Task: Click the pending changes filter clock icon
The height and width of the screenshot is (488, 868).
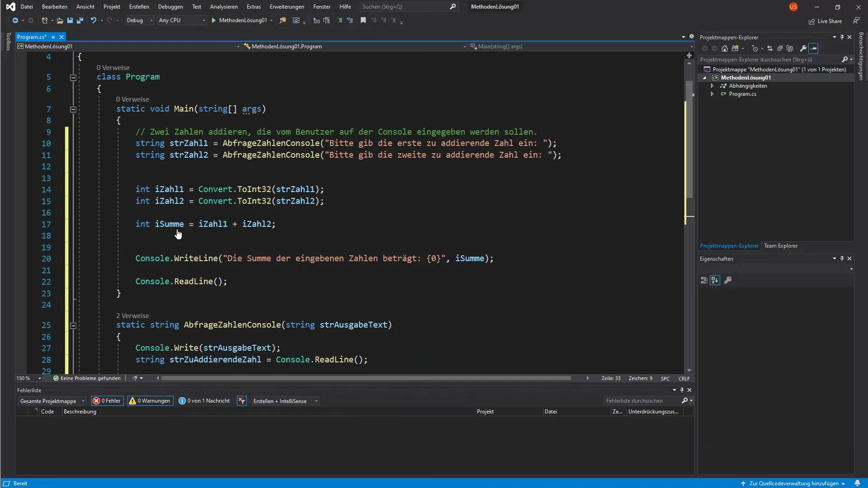Action: click(x=755, y=48)
